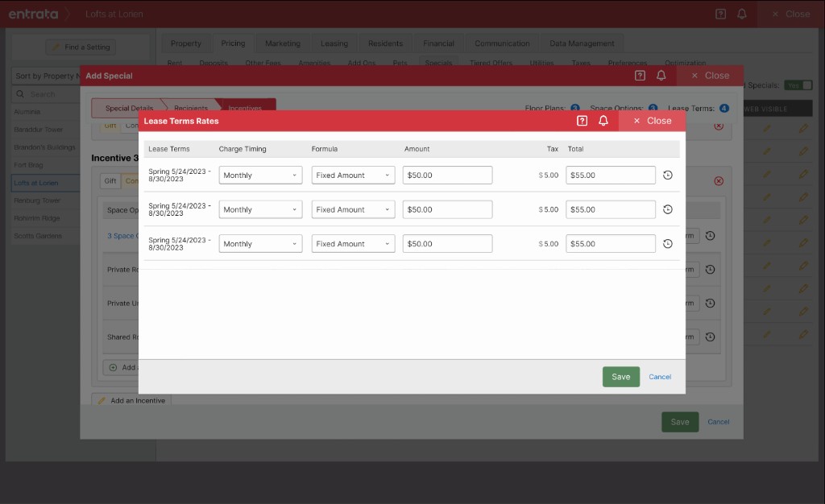Viewport: 825px width, 504px height.
Task: Open Recipients step in Add Special
Action: tap(190, 108)
